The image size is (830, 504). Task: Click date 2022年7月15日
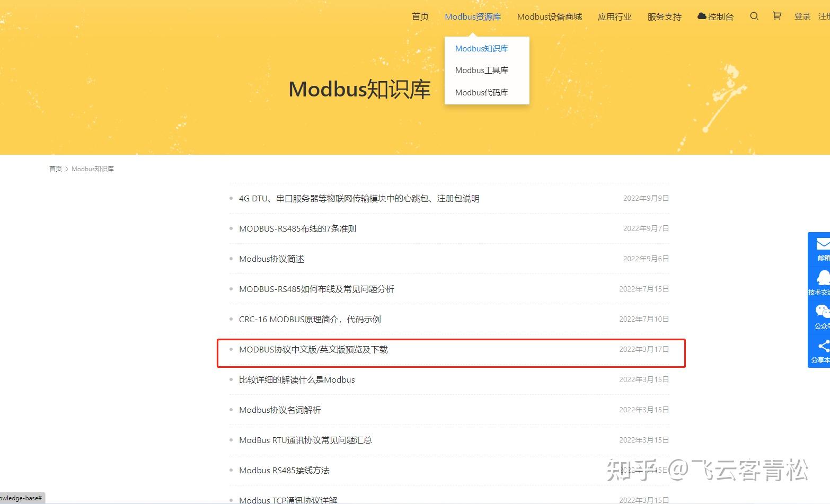point(644,289)
